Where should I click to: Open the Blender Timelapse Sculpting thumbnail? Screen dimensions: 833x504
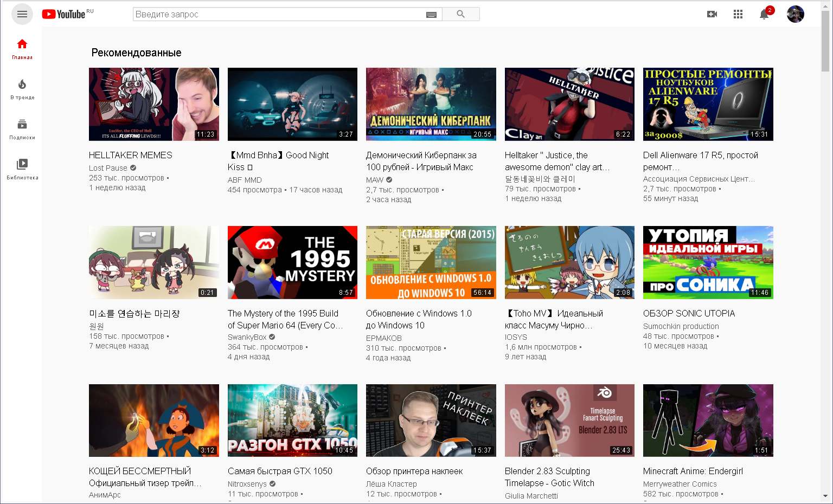coord(569,421)
